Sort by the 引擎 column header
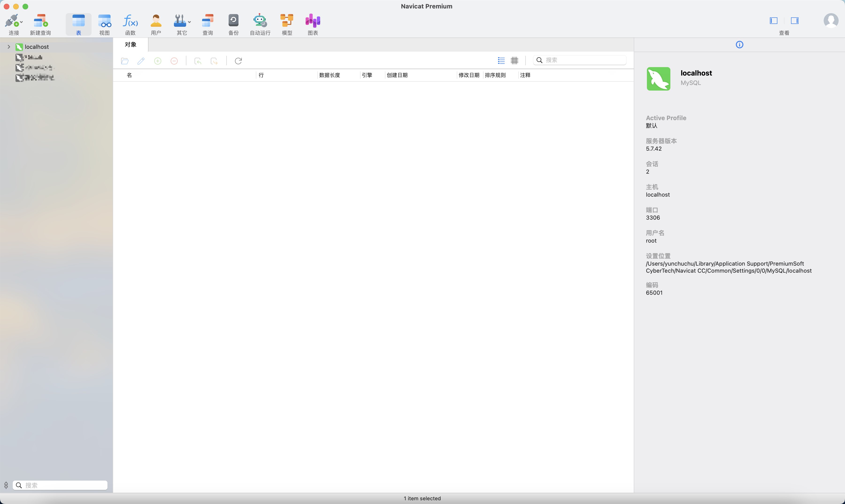 tap(367, 75)
